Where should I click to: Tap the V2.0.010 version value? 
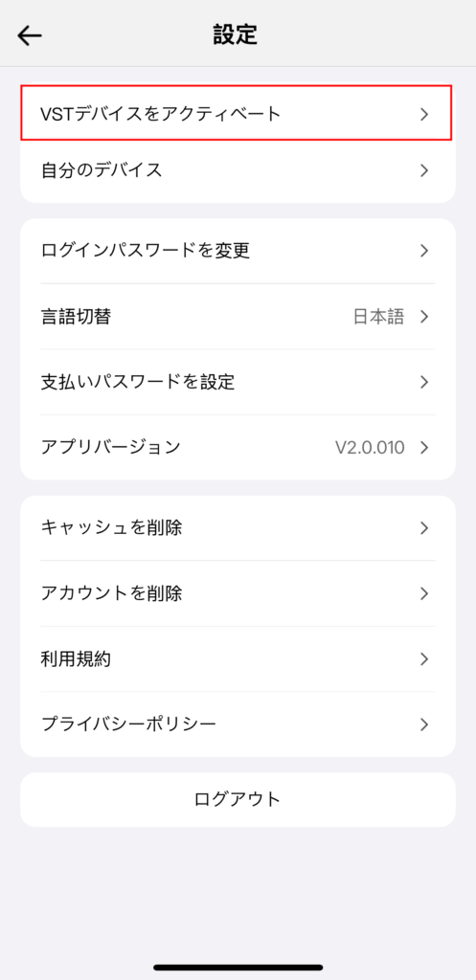click(x=370, y=448)
